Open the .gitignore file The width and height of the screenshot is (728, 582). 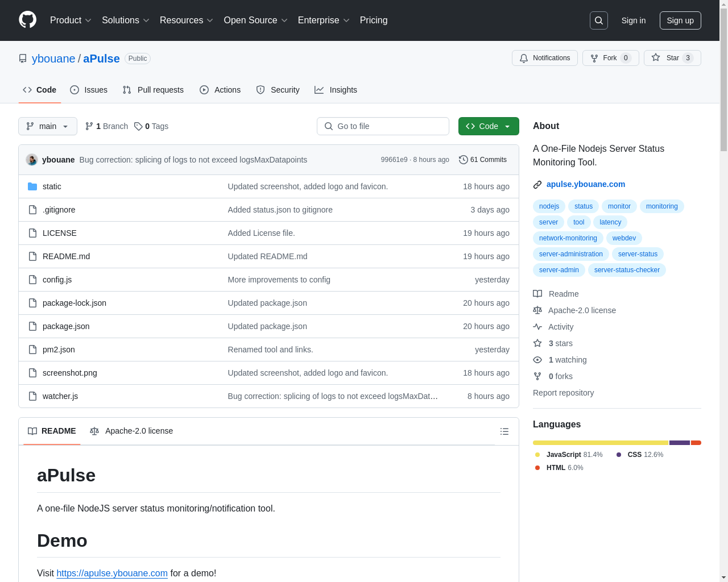[x=59, y=210]
